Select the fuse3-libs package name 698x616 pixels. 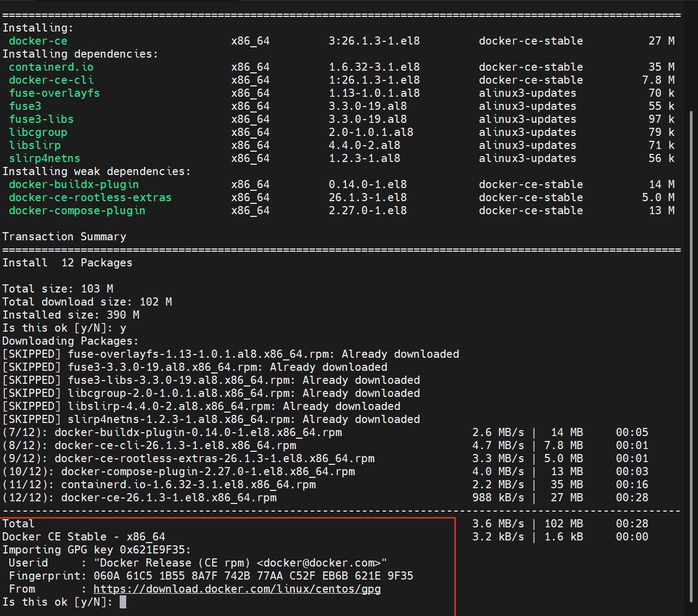click(41, 119)
